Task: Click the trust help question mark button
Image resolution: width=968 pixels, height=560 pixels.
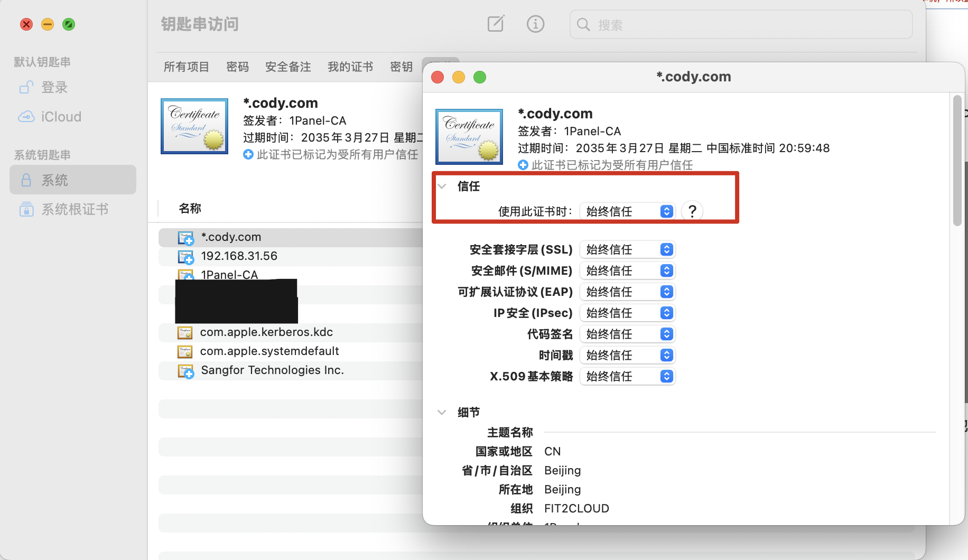Action: [692, 211]
